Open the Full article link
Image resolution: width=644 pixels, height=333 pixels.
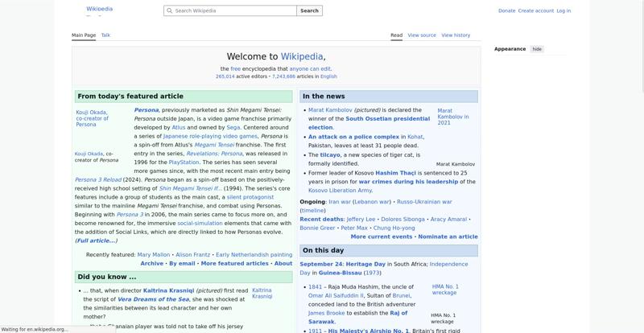(96, 240)
